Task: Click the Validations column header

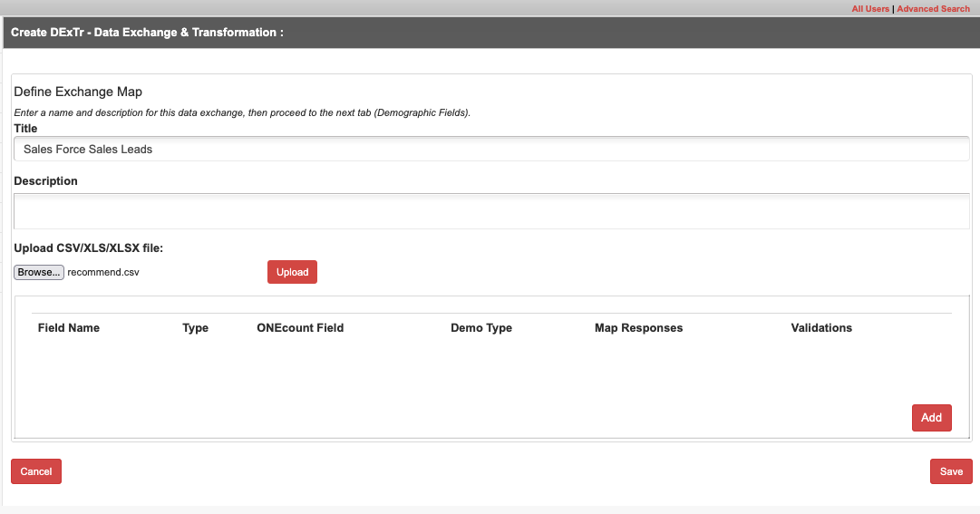Action: (x=821, y=327)
